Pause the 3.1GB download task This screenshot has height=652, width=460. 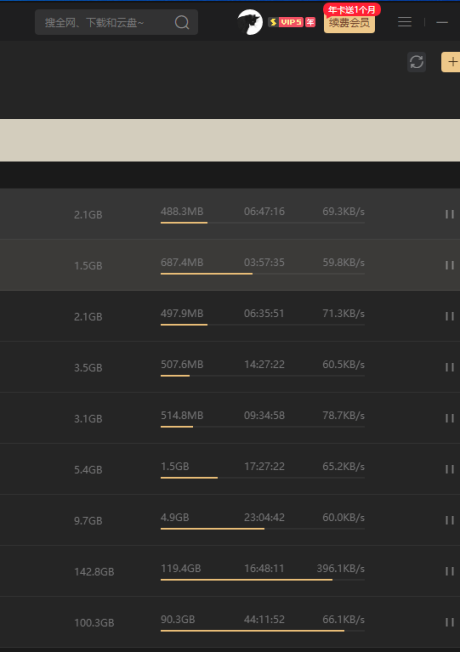tap(450, 418)
